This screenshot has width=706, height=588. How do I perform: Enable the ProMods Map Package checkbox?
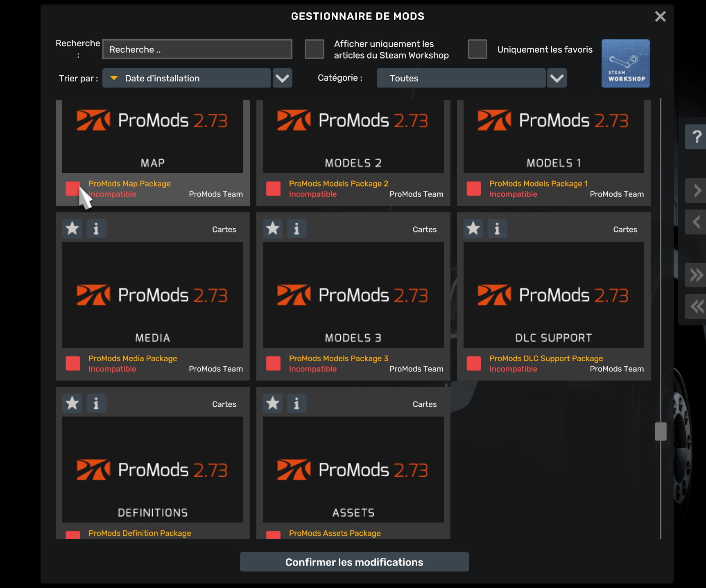pos(72,189)
